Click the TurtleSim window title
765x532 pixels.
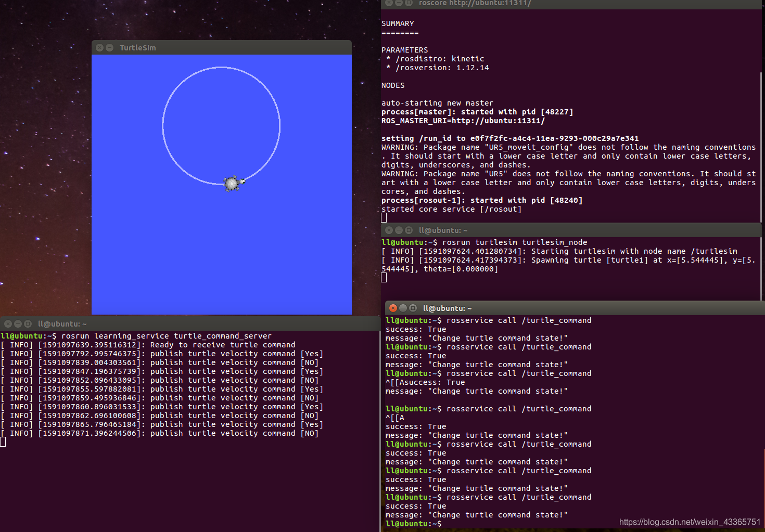138,48
